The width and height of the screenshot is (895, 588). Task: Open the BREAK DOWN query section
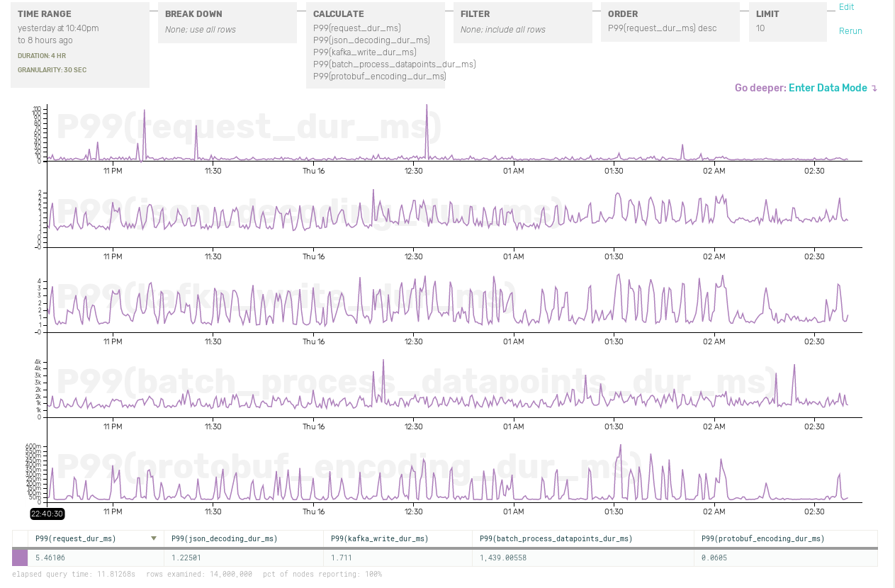coord(227,22)
